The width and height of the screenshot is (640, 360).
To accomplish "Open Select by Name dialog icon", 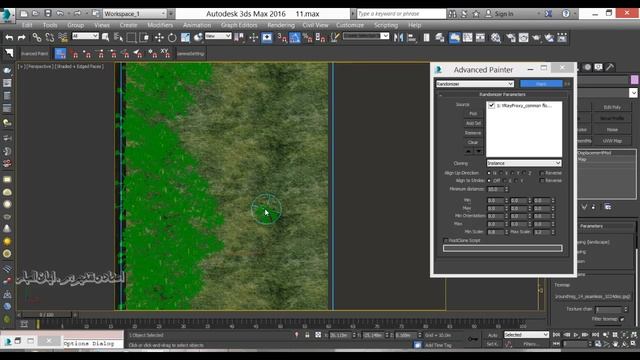I will 118,38.
